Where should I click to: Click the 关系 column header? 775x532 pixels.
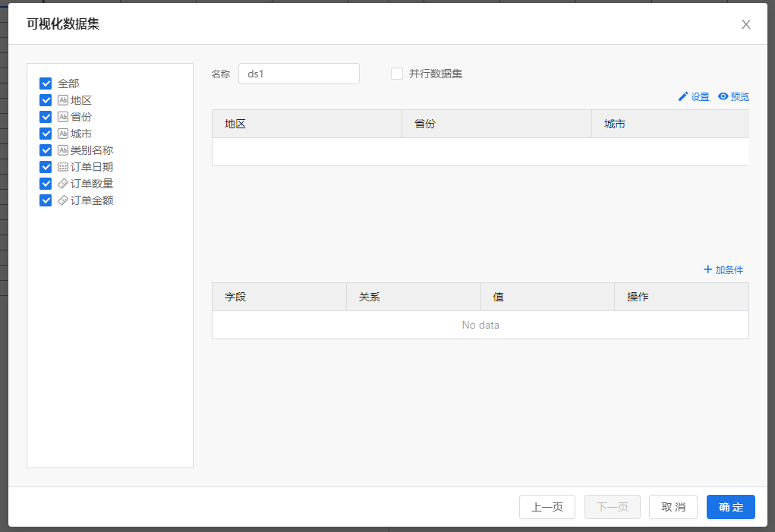click(414, 297)
